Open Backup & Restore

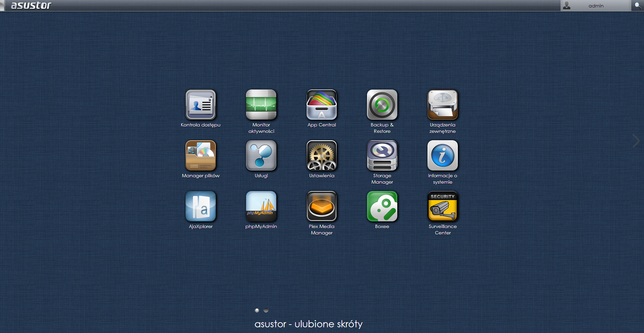[x=382, y=105]
